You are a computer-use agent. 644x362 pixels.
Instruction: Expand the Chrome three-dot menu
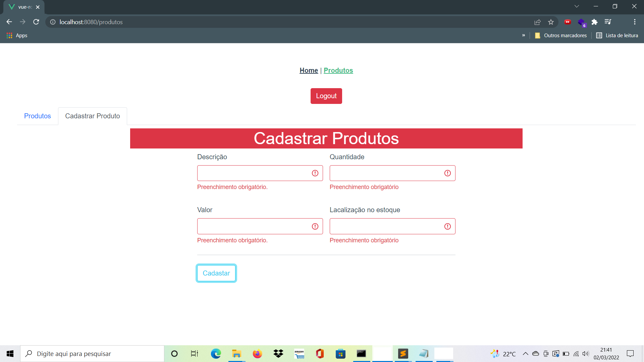[635, 22]
